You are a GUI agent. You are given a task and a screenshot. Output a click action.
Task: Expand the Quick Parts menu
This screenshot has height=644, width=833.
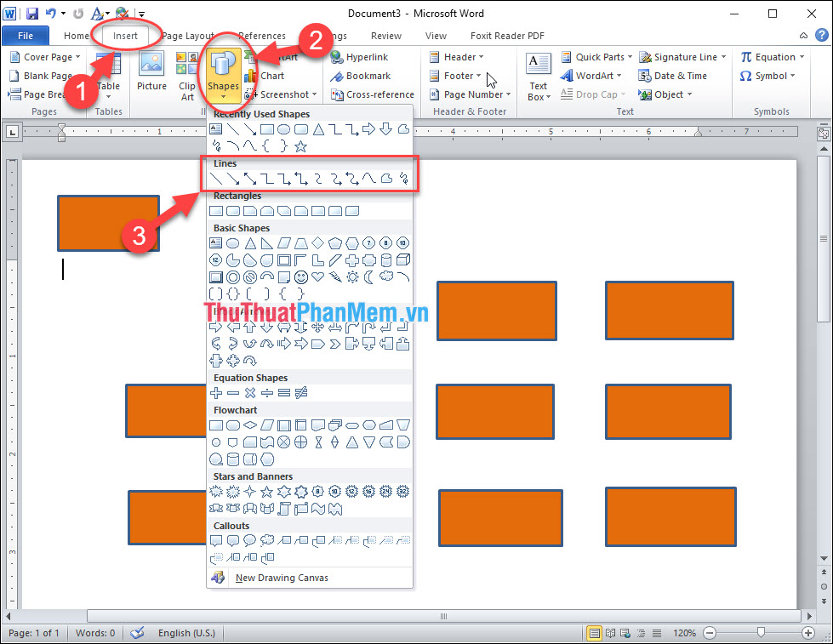pos(596,57)
